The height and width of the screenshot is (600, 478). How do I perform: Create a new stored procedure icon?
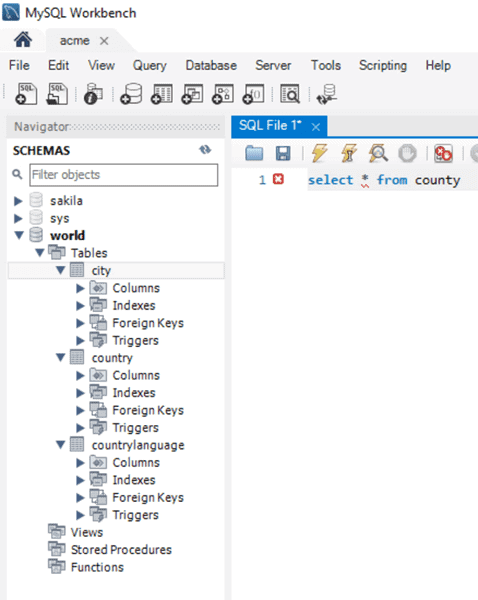coord(223,94)
